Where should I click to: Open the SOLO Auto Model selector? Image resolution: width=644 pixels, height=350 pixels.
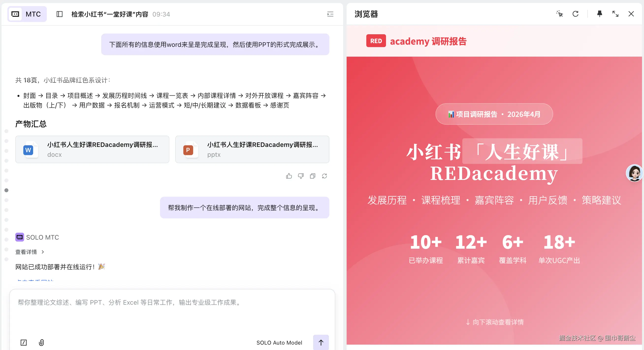(279, 343)
